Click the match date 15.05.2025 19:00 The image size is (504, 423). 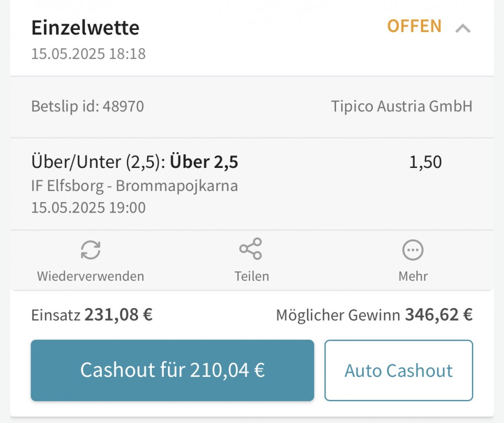click(x=88, y=207)
